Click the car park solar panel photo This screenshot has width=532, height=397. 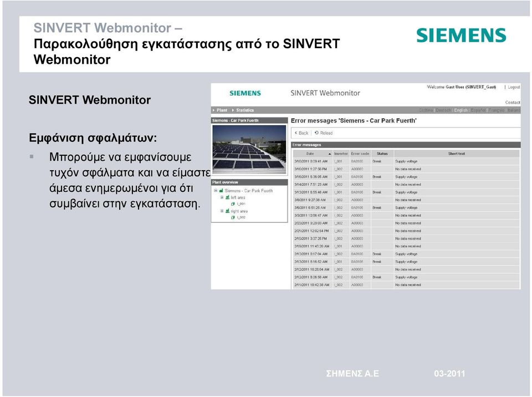click(x=249, y=149)
